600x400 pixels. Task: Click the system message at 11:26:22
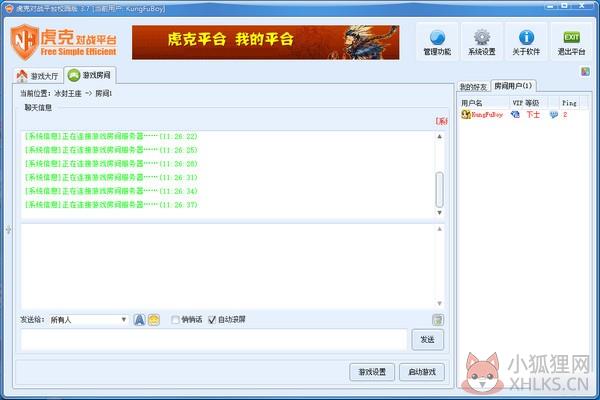[x=111, y=136]
